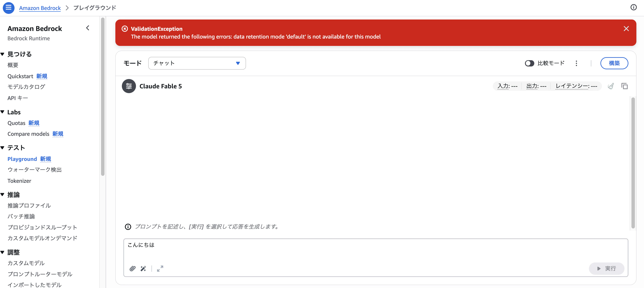Screen dimensions: 644x288
Task: Collapse the Labs section
Action: pyautogui.click(x=3, y=112)
